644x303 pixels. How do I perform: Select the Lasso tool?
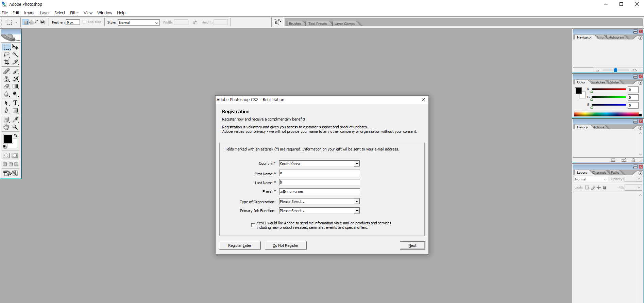[6, 55]
